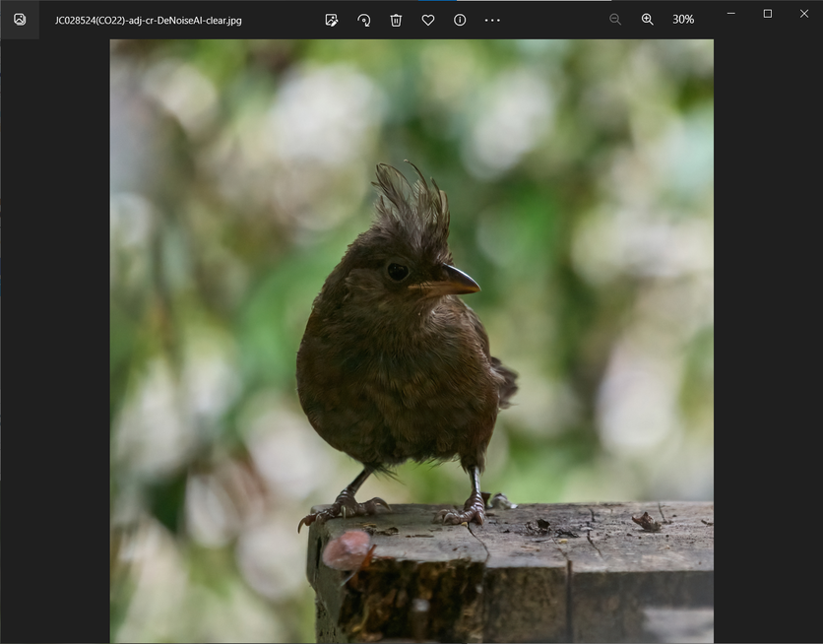Click the 30% zoom level indicator
The height and width of the screenshot is (644, 823).
pos(682,20)
